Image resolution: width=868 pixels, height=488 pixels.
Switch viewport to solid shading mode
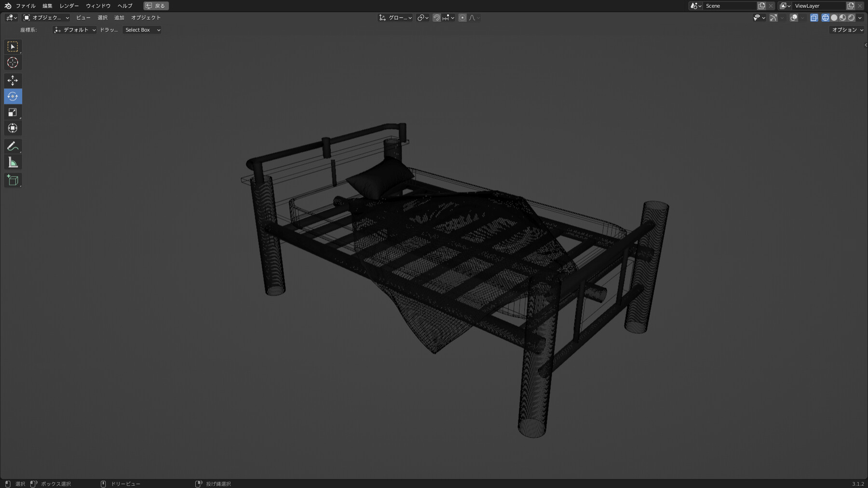click(835, 17)
